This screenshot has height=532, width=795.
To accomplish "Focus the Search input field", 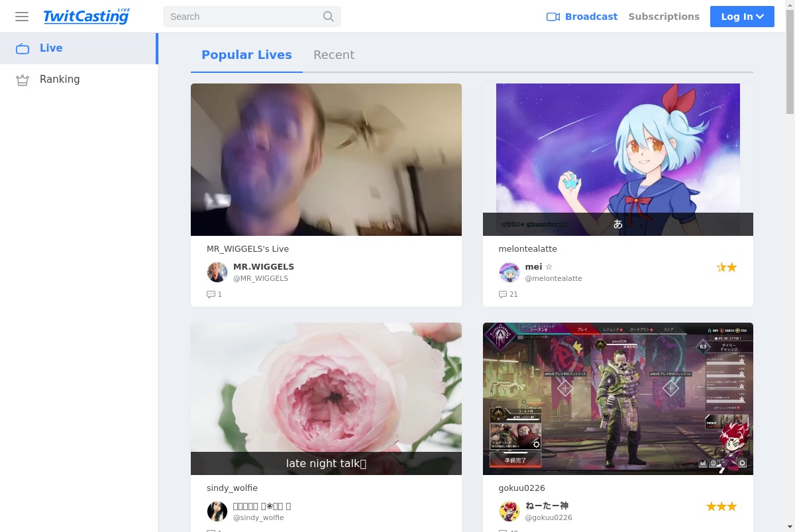I will pos(252,17).
